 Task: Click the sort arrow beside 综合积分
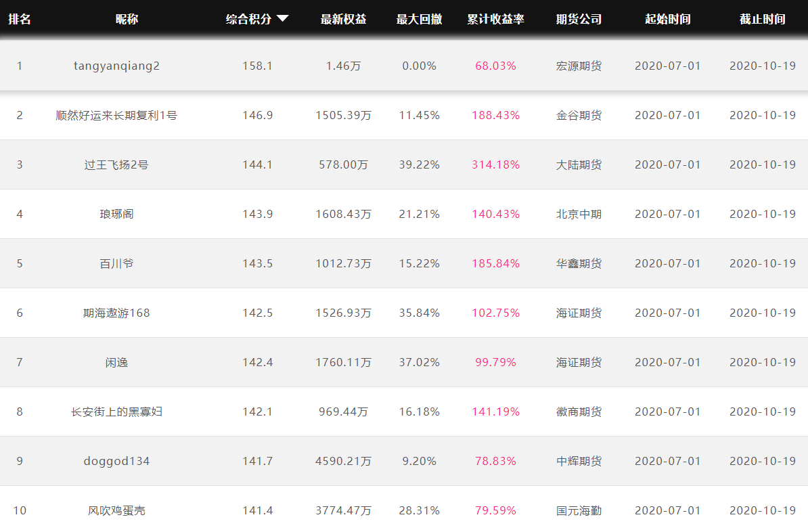tap(282, 18)
